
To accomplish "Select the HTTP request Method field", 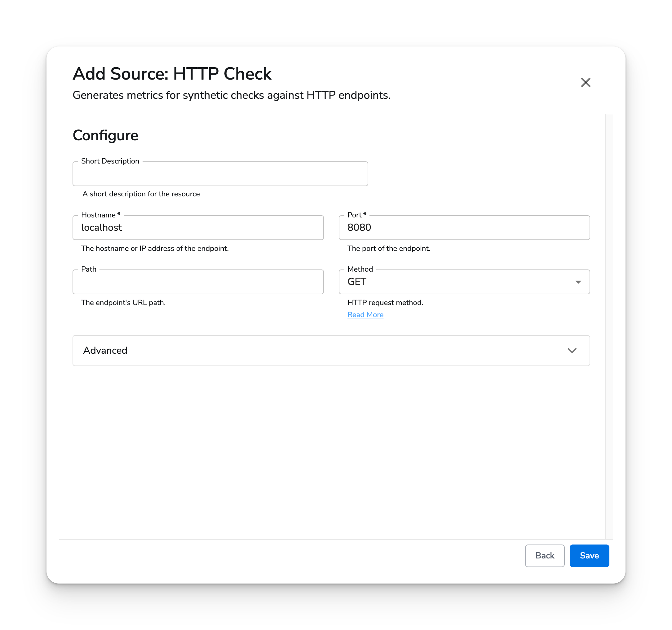I will (465, 282).
